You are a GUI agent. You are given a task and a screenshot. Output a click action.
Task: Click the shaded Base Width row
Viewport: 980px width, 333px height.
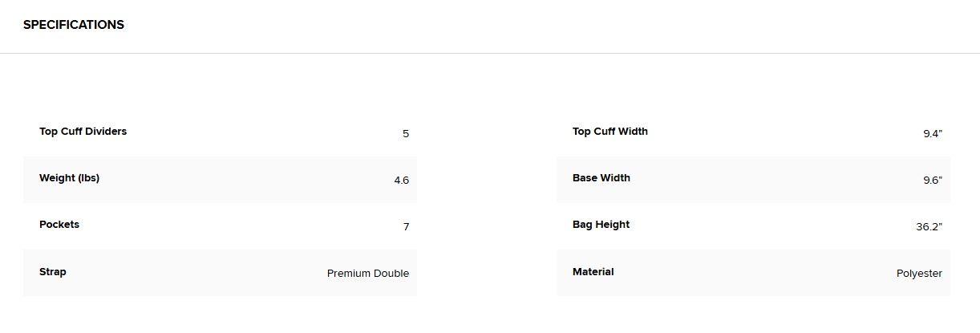coord(753,180)
